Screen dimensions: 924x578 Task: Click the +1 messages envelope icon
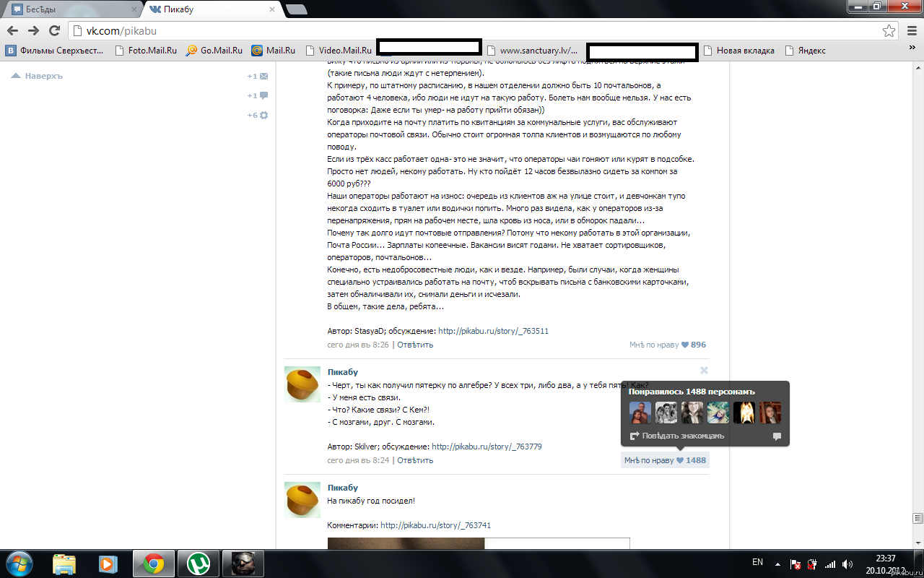263,77
